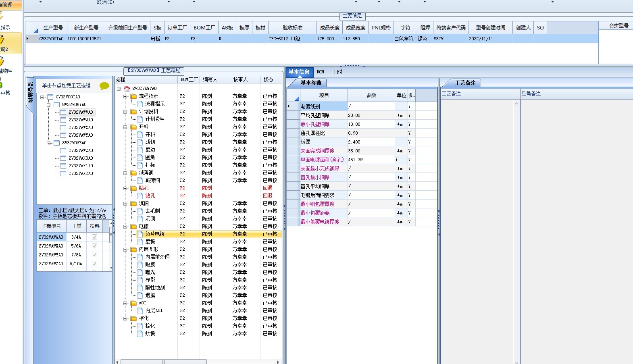Click the 沉铜 folder icon
This screenshot has height=364, width=633.
133,203
